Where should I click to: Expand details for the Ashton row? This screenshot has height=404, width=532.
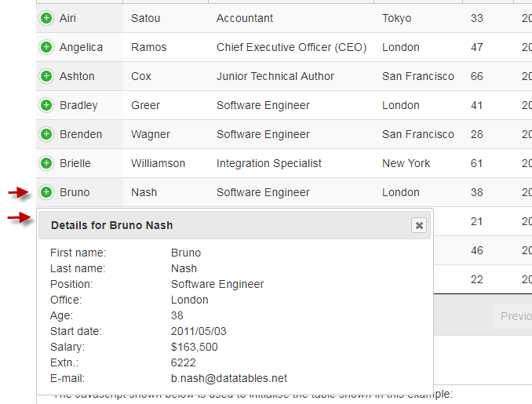coord(46,76)
